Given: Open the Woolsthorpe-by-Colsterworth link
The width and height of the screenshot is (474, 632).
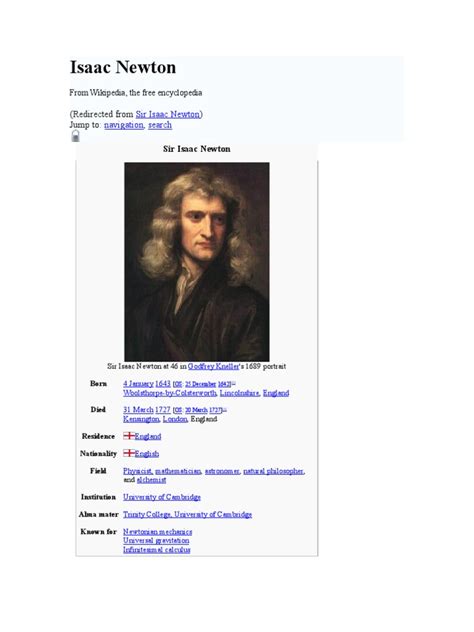Looking at the screenshot, I should click(170, 393).
